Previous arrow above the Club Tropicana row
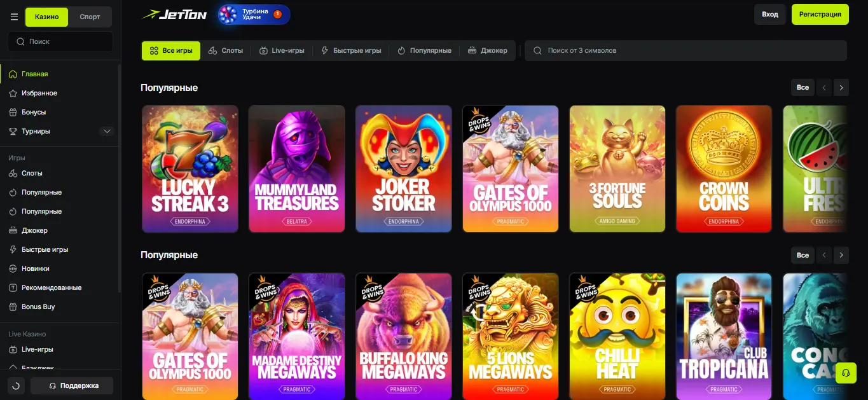 824,255
